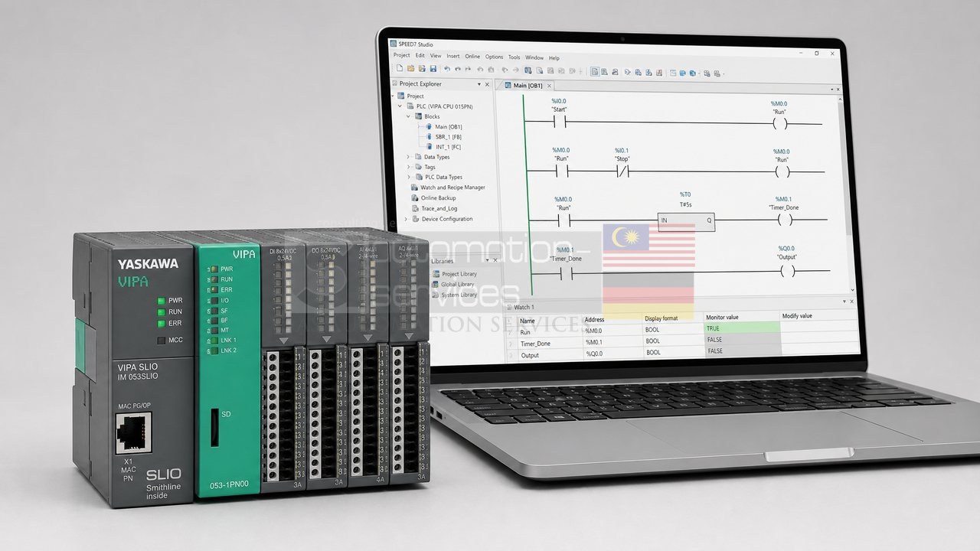Screen dimensions: 980x551
Task: Click the "Timer_Done" contact on the last rung
Action: tap(567, 273)
